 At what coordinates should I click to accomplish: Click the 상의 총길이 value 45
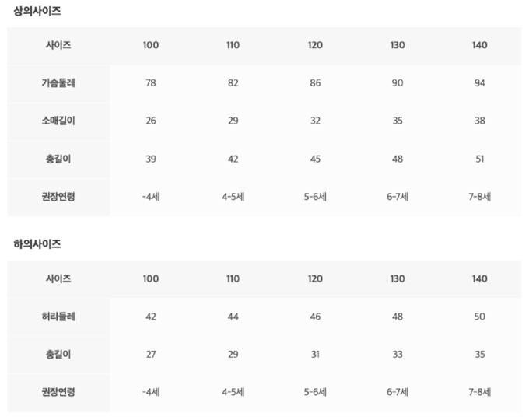point(315,159)
